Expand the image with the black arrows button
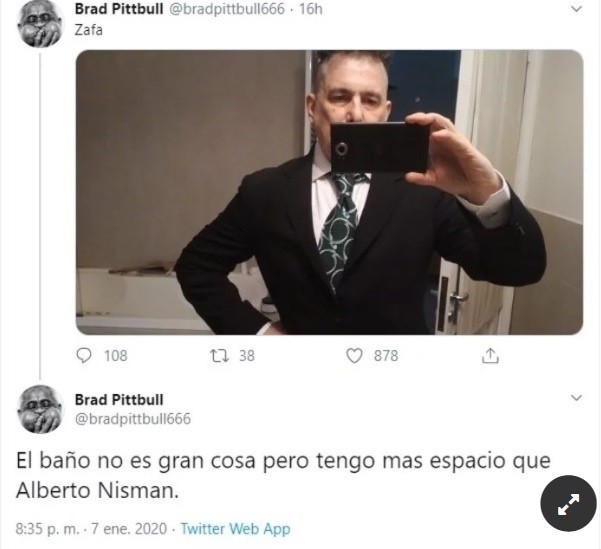Image resolution: width=601 pixels, height=549 pixels. click(568, 503)
